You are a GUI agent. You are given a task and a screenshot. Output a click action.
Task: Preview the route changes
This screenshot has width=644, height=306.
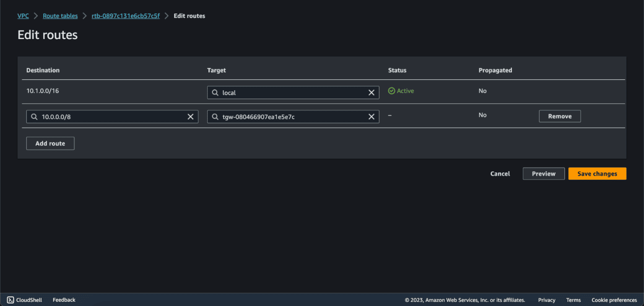[543, 173]
